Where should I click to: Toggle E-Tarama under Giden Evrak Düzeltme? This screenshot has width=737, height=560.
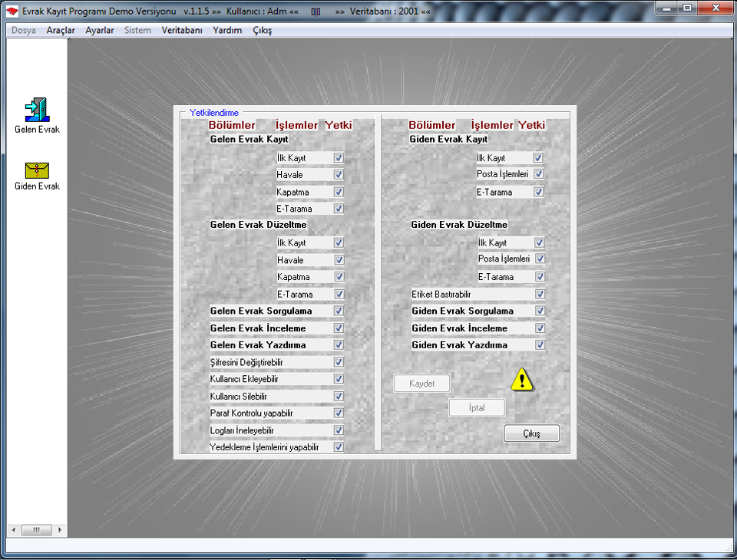(540, 277)
